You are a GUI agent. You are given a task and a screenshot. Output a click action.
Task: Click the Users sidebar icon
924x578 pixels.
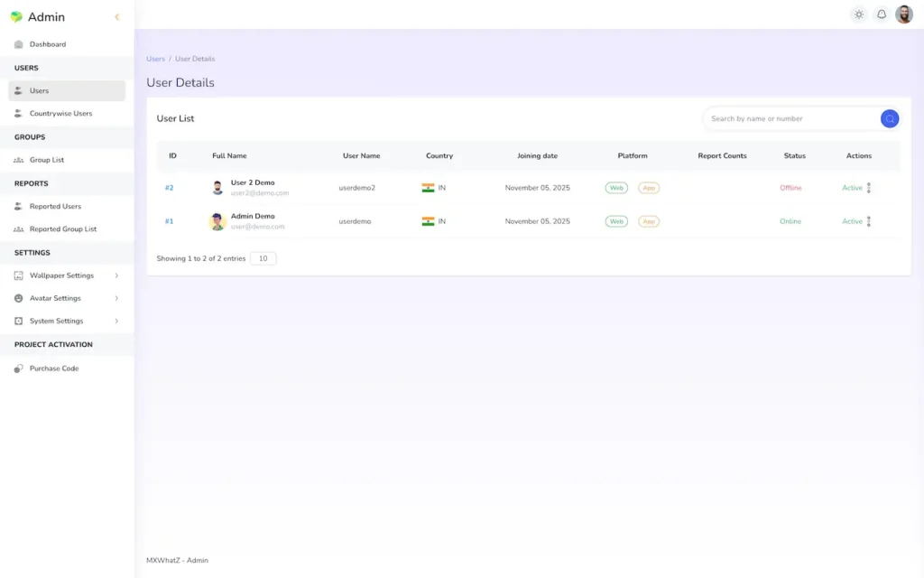click(x=19, y=91)
